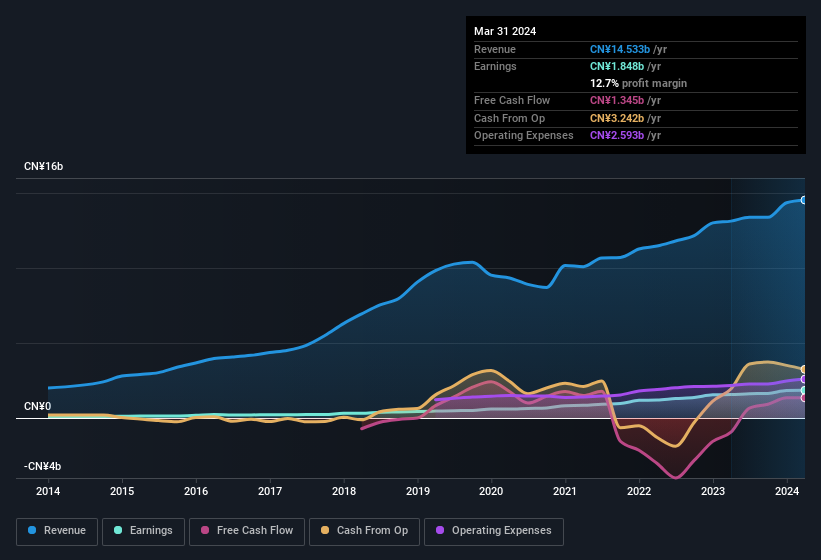
Task: Click the CN¥0 y-axis label
Action: point(37,407)
